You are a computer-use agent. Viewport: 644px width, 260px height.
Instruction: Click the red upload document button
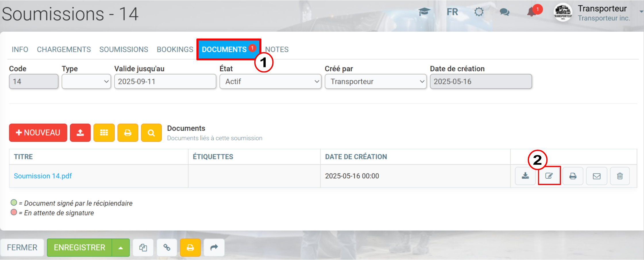(80, 133)
